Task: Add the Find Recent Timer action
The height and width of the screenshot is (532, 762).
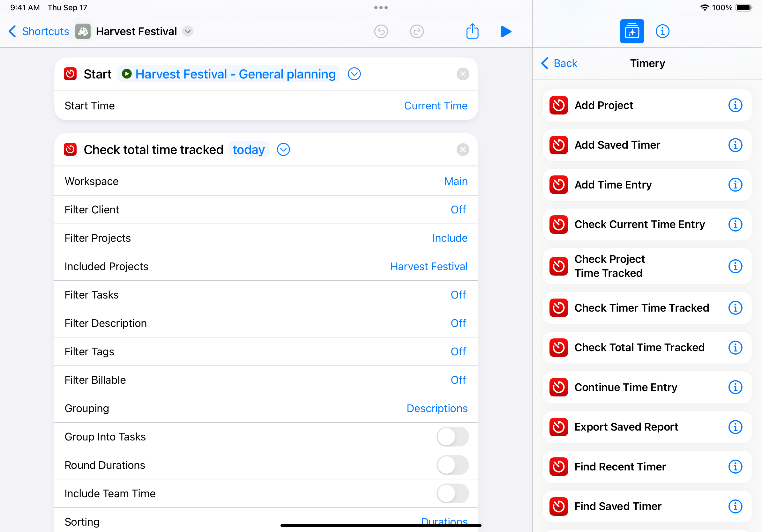Action: (x=647, y=467)
